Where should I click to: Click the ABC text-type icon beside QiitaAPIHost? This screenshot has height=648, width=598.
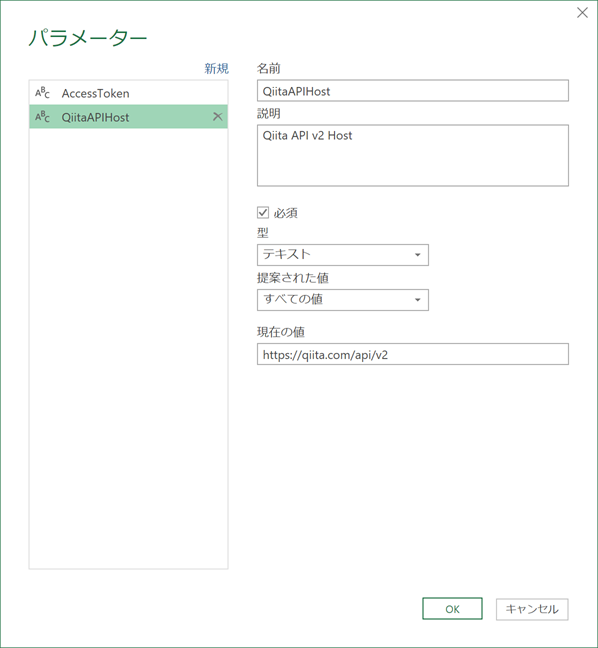(x=42, y=117)
